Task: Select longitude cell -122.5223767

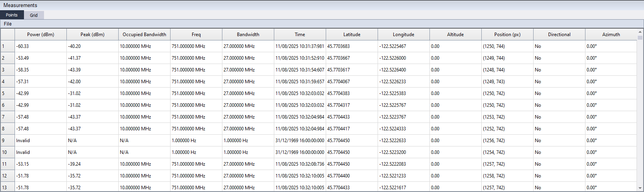Action: 404,117
